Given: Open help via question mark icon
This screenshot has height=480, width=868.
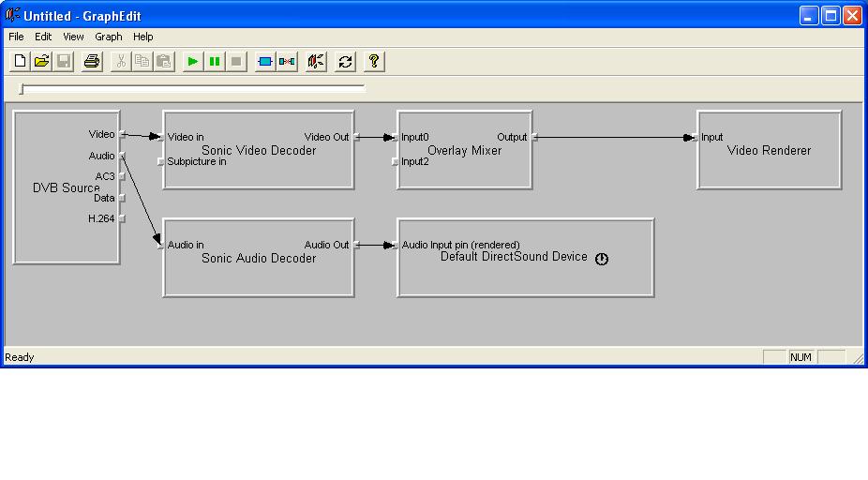Looking at the screenshot, I should (374, 62).
